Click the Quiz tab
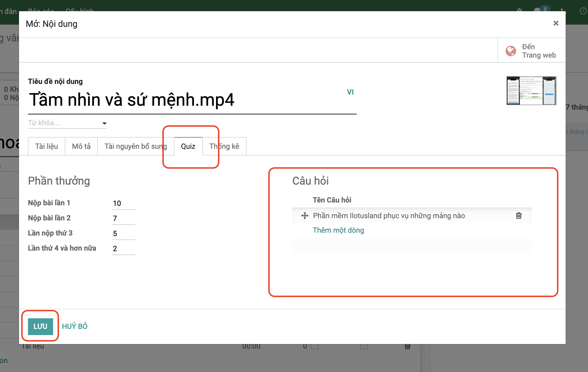The image size is (588, 372). [188, 146]
